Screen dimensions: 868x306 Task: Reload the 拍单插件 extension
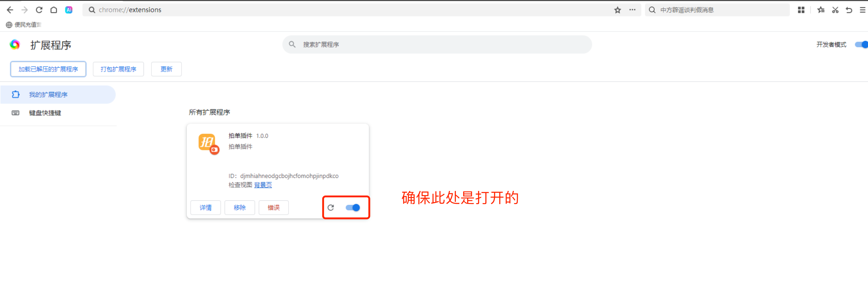[331, 208]
